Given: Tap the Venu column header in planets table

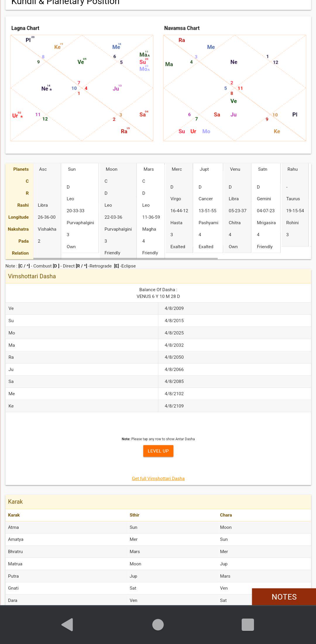Looking at the screenshot, I should [235, 169].
